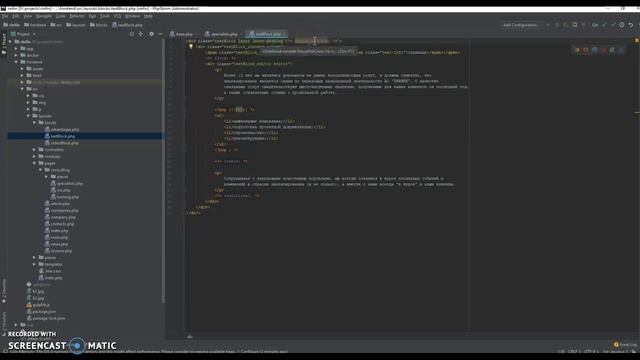This screenshot has width=640, height=360.
Task: Select advantages.php in the project tree
Action: 62,129
